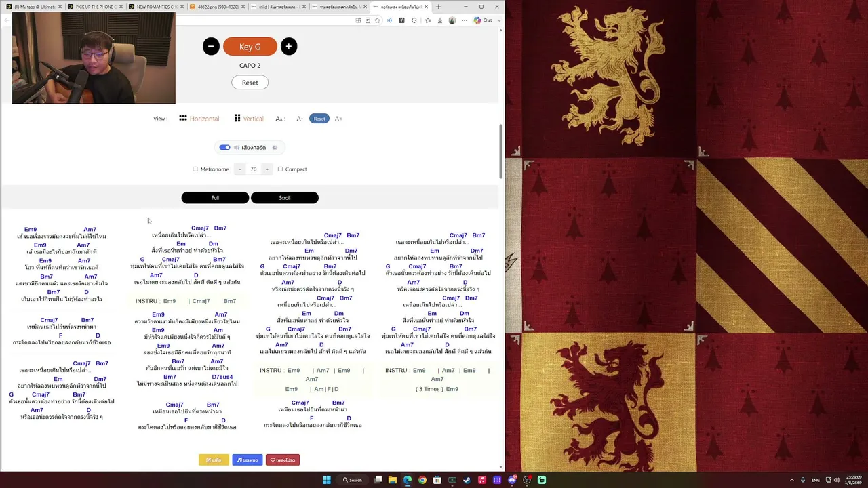Screen dimensions: 868x488
Task: Switch to NEW ROMANTICS CHORDS tab
Action: coord(156,7)
